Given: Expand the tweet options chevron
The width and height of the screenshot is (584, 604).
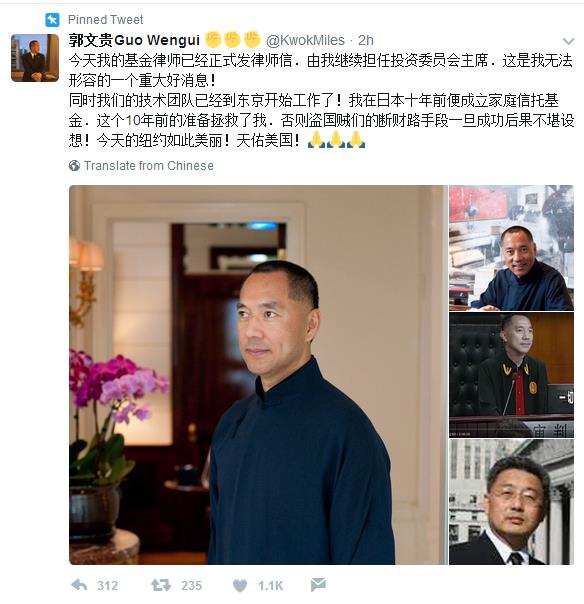Looking at the screenshot, I should [569, 41].
